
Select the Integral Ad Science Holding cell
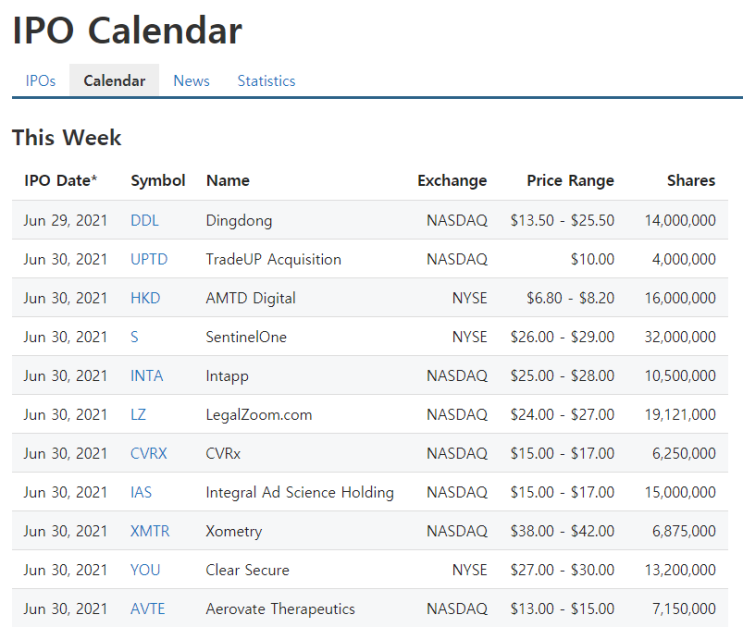299,492
